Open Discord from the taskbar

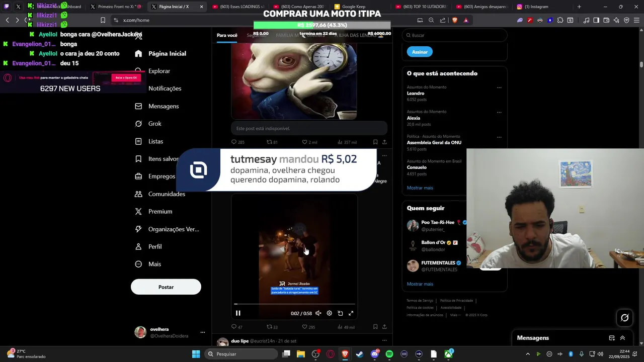click(x=375, y=354)
